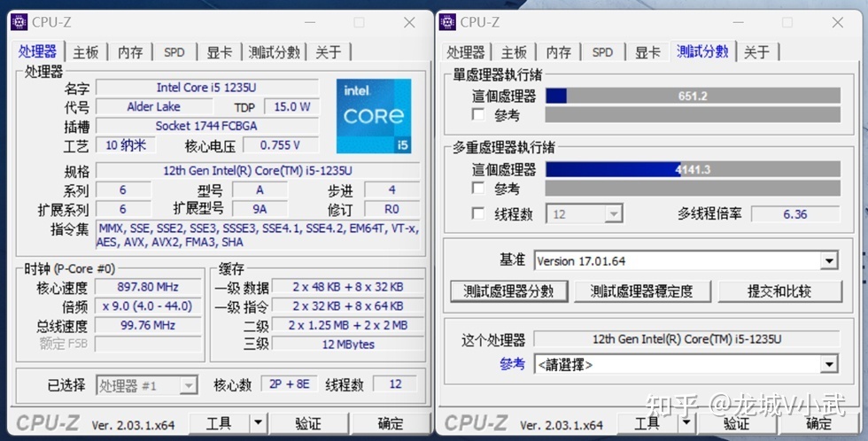This screenshot has height=441, width=868.
Task: Click 验证 button in right window
Action: point(736,424)
